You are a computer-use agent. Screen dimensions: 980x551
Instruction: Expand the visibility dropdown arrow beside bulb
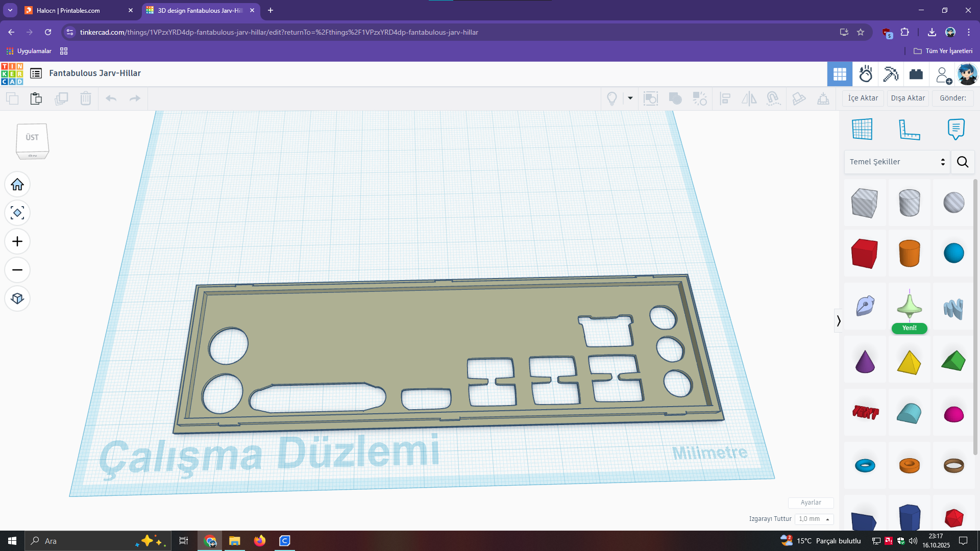tap(630, 98)
